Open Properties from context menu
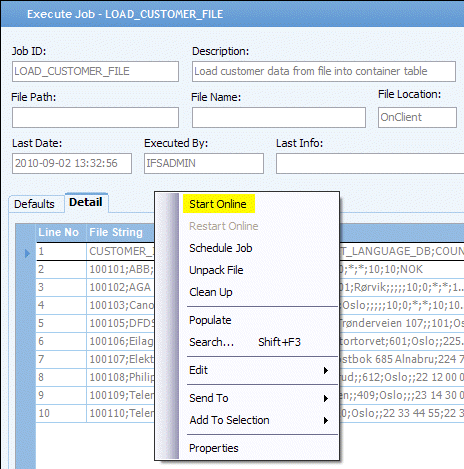Viewport: 464px width, 469px height. [214, 448]
